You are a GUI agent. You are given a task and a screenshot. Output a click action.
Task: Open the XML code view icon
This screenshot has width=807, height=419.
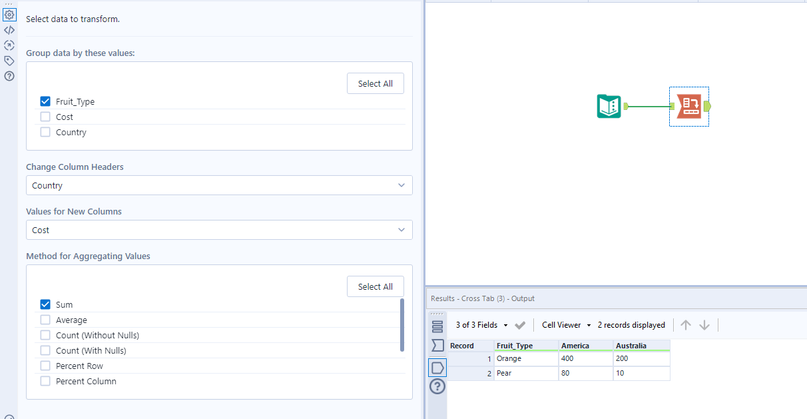pyautogui.click(x=9, y=30)
